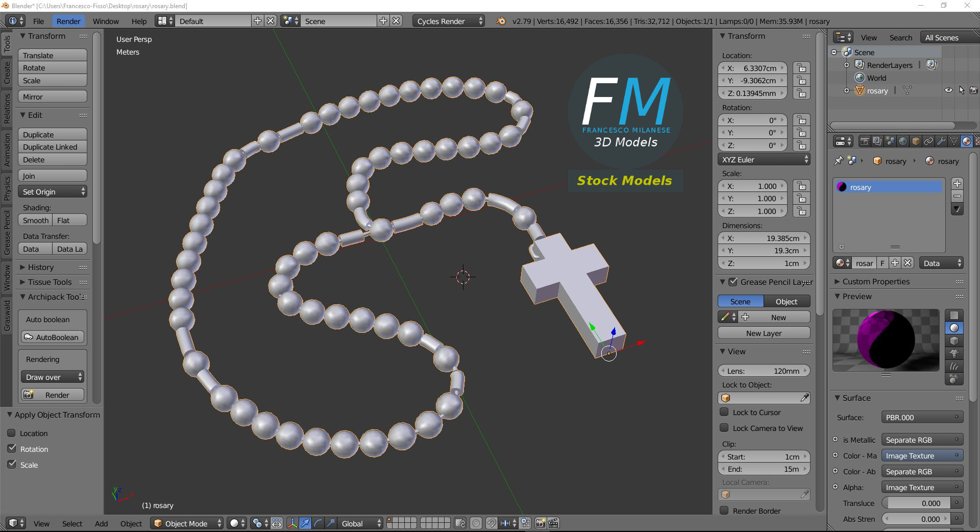
Task: Open the mesh Data triangle tab
Action: click(953, 141)
